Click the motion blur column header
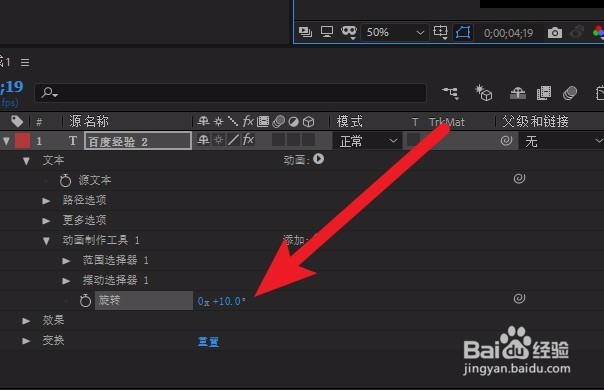Viewport: 604px width, 390px height. tap(279, 122)
